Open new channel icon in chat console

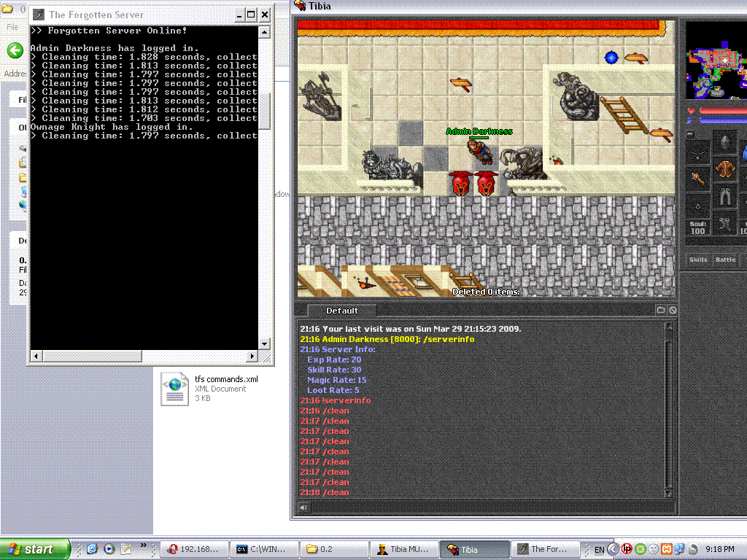661,310
